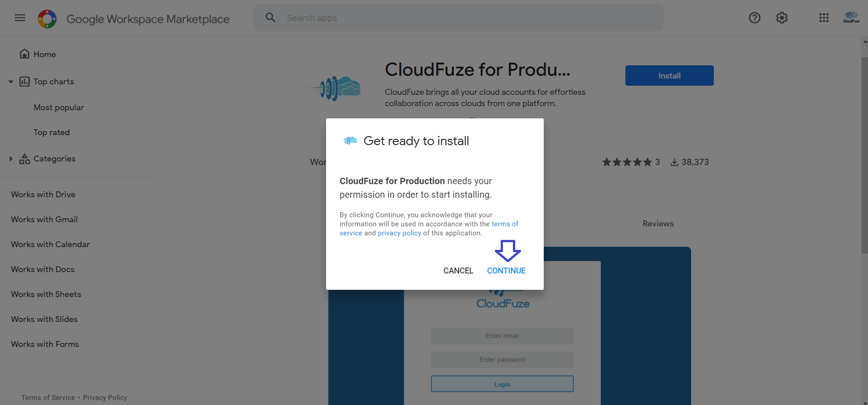The height and width of the screenshot is (405, 868).
Task: Open Works with Calendar filter
Action: (50, 244)
